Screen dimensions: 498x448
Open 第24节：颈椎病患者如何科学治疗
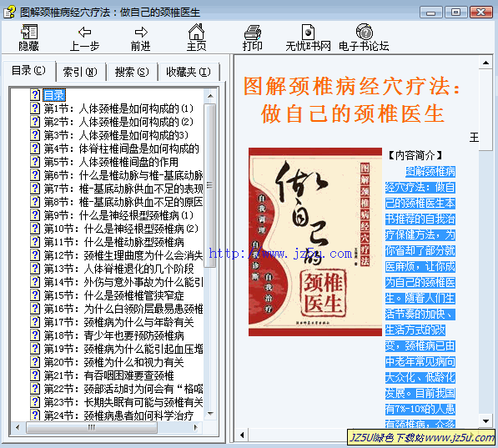pyautogui.click(x=118, y=415)
